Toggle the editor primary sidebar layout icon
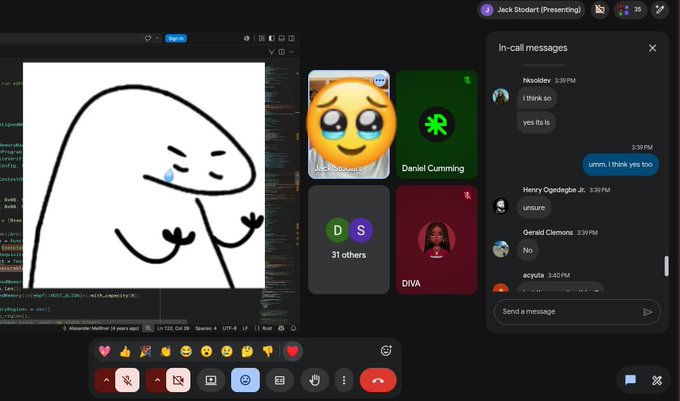The height and width of the screenshot is (401, 680). (271, 38)
